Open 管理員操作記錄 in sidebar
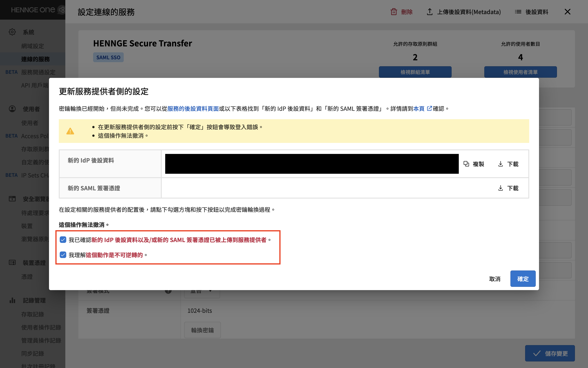The image size is (588, 368). [x=41, y=340]
